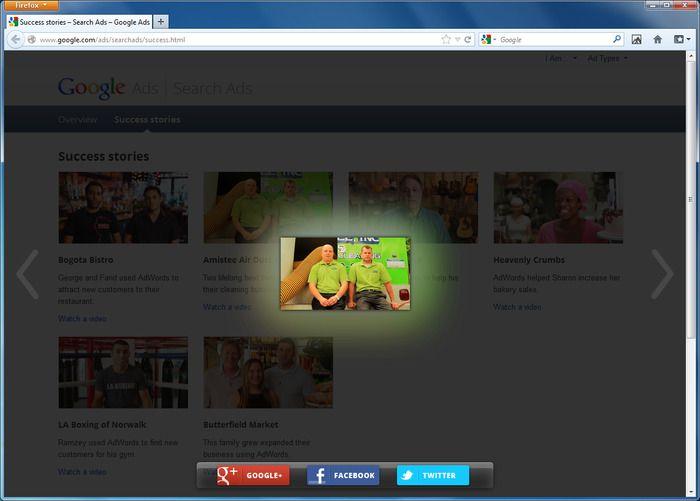Watch a video for Bogota Bistro
700x501 pixels.
pyautogui.click(x=82, y=319)
